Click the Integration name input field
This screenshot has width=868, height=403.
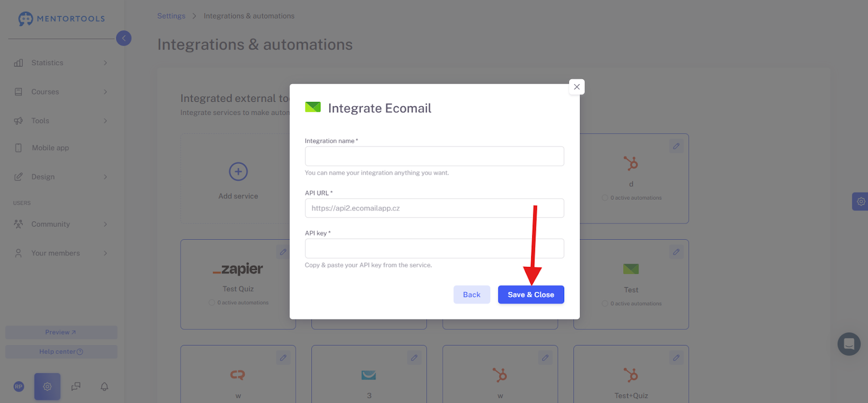(x=435, y=156)
